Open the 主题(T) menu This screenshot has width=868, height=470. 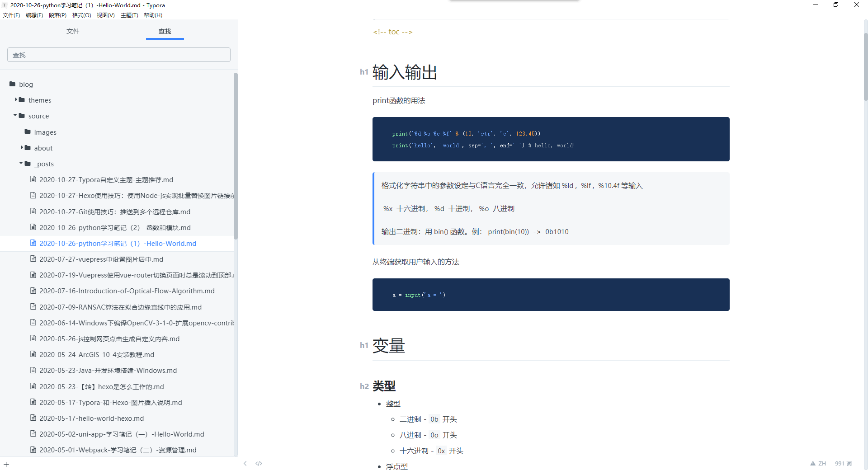pos(129,15)
